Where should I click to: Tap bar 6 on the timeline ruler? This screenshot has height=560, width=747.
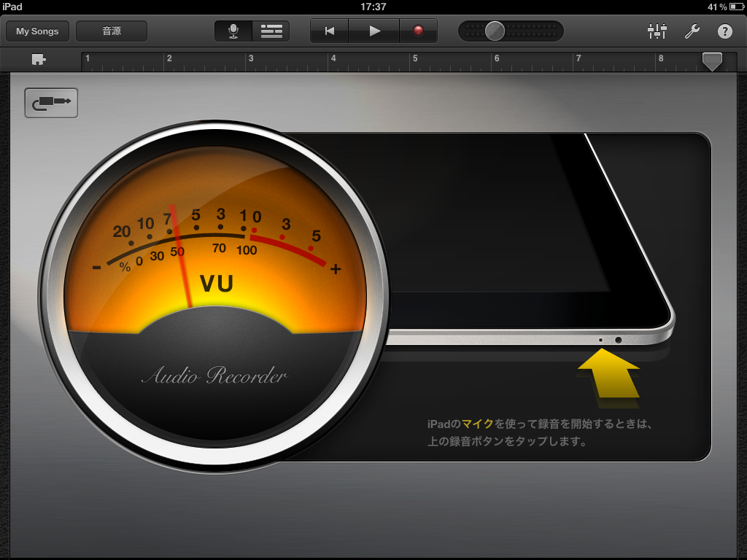click(497, 58)
